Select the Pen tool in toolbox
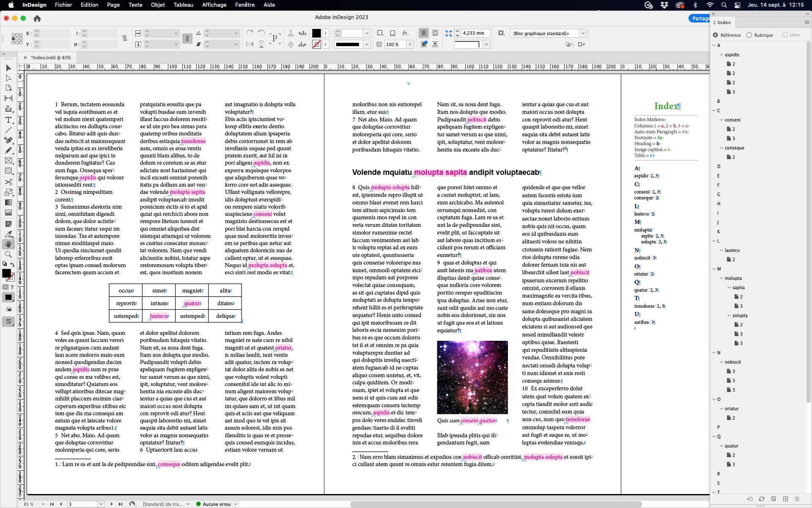This screenshot has width=812, height=508. point(8,140)
